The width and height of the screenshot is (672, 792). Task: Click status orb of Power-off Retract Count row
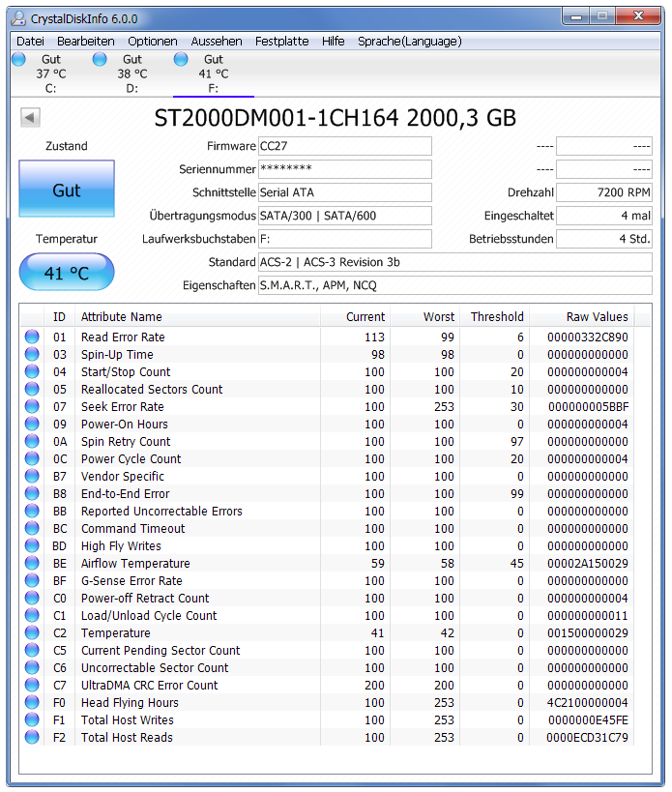point(32,598)
